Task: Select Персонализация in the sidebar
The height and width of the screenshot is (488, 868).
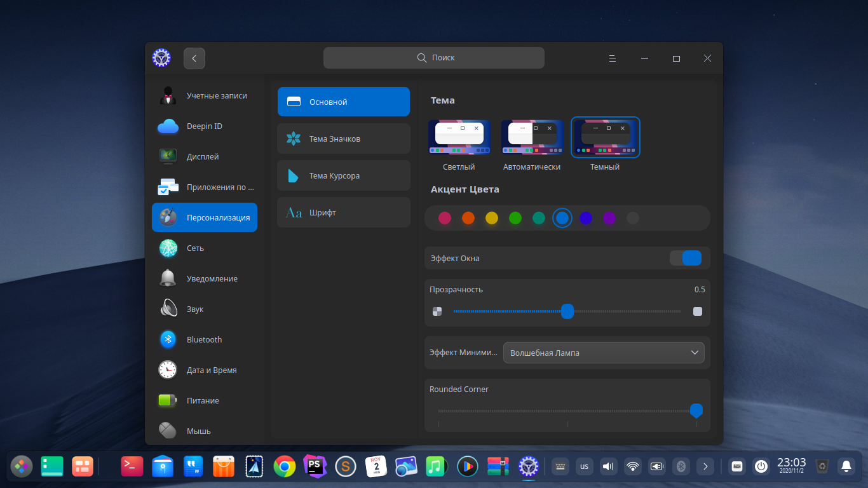Action: [x=205, y=217]
